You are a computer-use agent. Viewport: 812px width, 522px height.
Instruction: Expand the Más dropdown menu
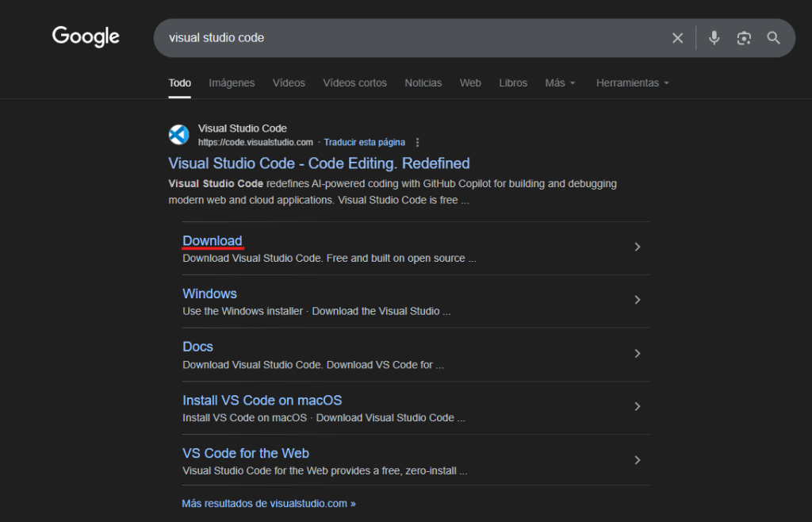pos(560,83)
